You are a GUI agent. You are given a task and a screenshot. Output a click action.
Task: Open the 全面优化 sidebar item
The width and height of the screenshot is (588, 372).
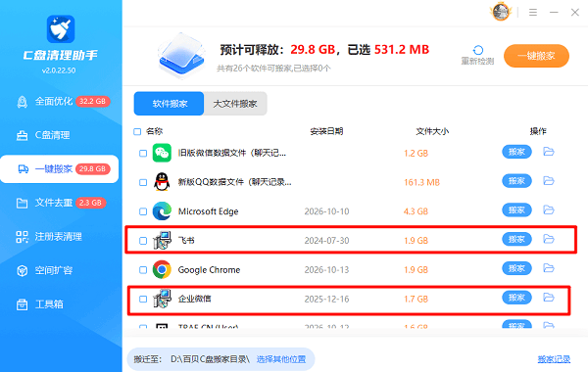pos(60,102)
